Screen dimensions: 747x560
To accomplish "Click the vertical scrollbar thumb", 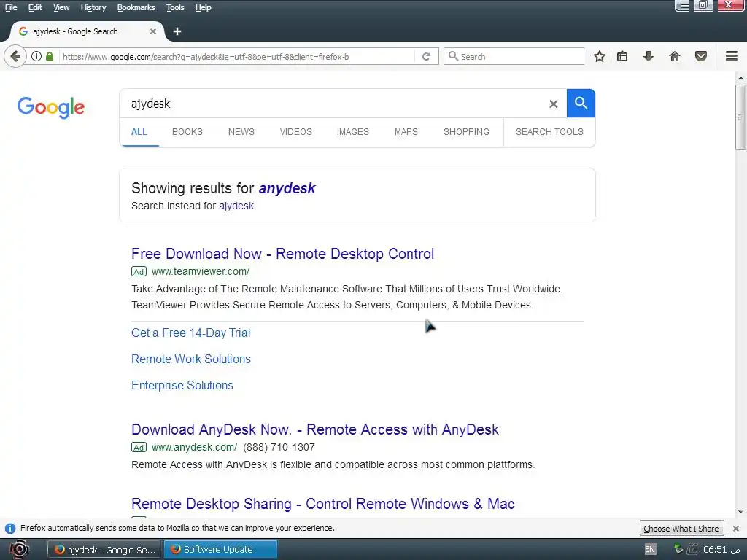I will [x=740, y=117].
